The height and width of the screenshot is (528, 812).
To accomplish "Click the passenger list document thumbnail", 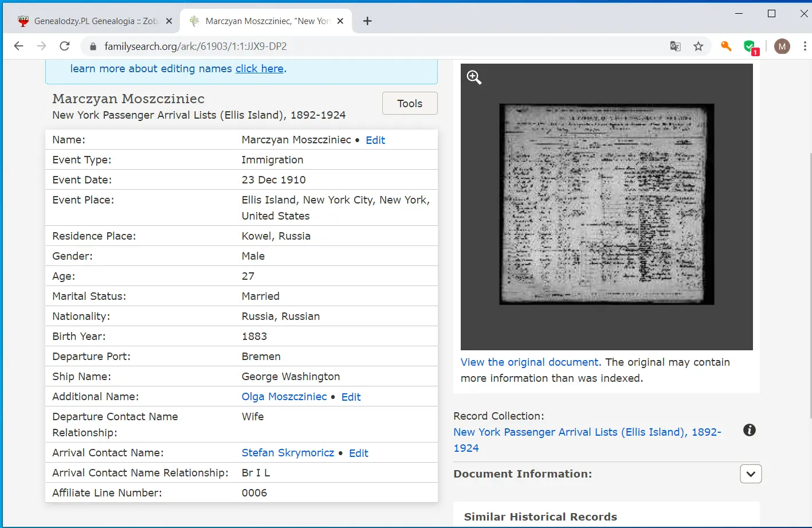I will point(606,204).
